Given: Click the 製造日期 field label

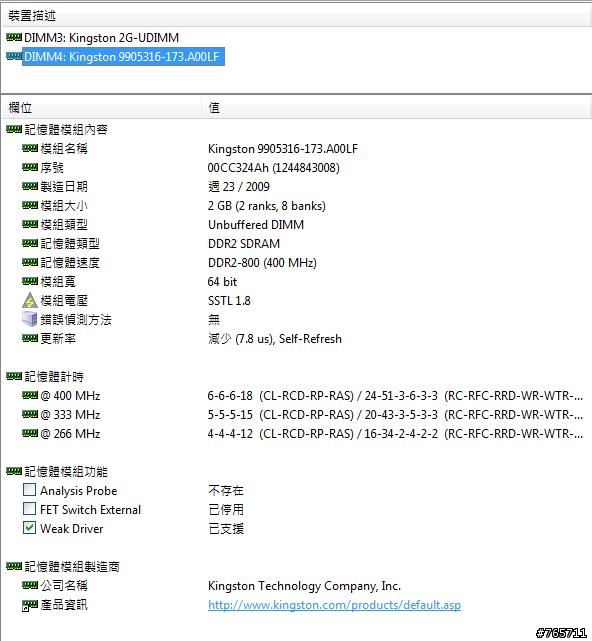Looking at the screenshot, I should pos(64,186).
